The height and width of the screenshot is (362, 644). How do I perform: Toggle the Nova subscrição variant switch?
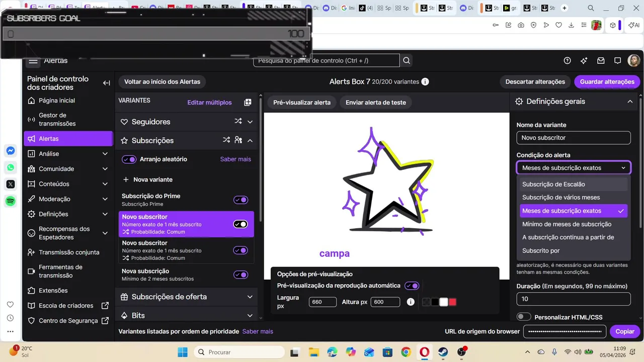coord(240,275)
